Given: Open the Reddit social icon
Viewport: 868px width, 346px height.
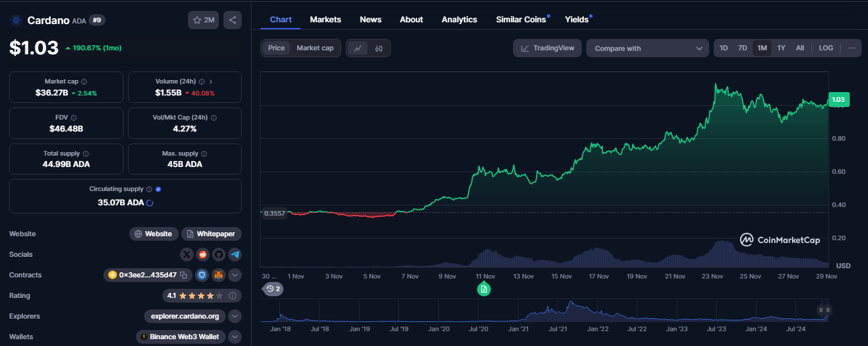Looking at the screenshot, I should (x=203, y=254).
